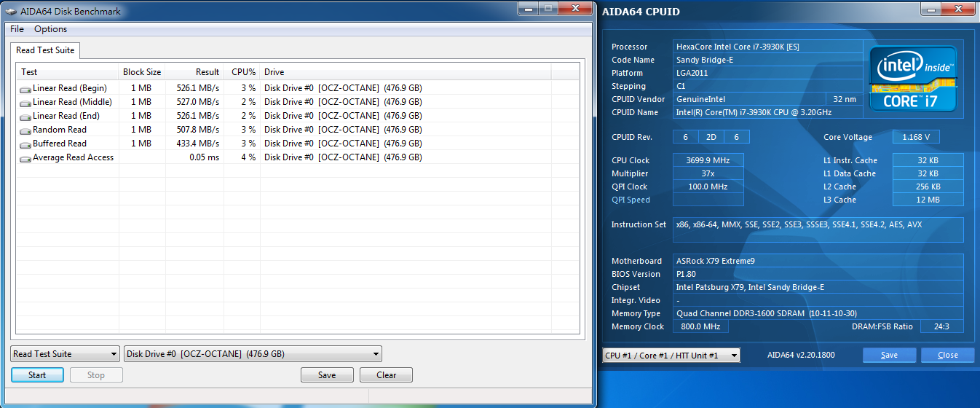Click the CPUID Name value field
980x408 pixels.
pos(767,112)
